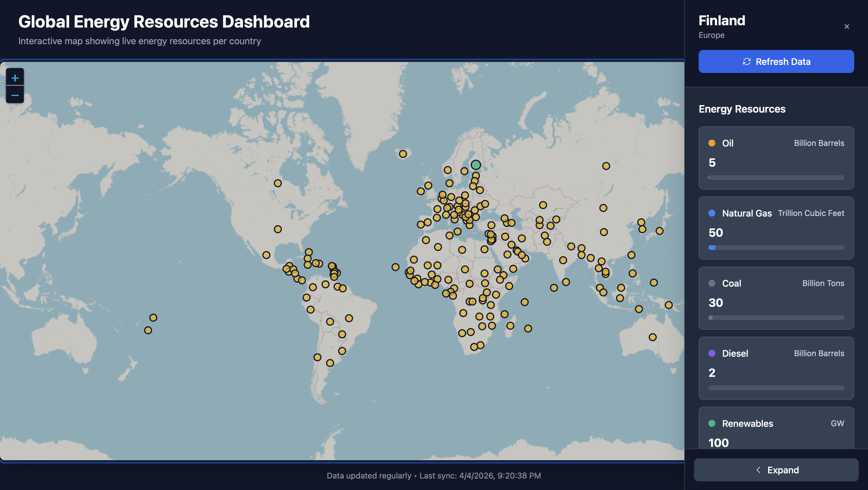
Task: Click the Australia map marker
Action: [652, 337]
